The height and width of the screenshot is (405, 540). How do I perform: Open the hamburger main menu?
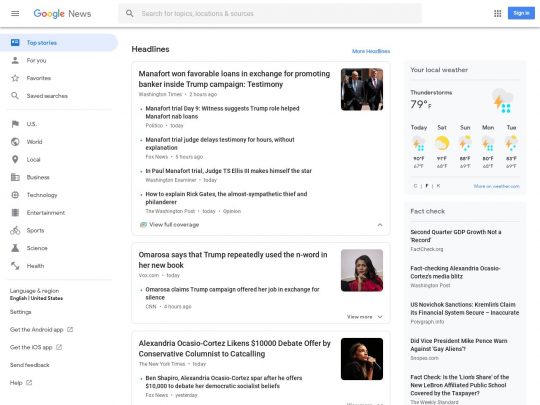point(15,13)
